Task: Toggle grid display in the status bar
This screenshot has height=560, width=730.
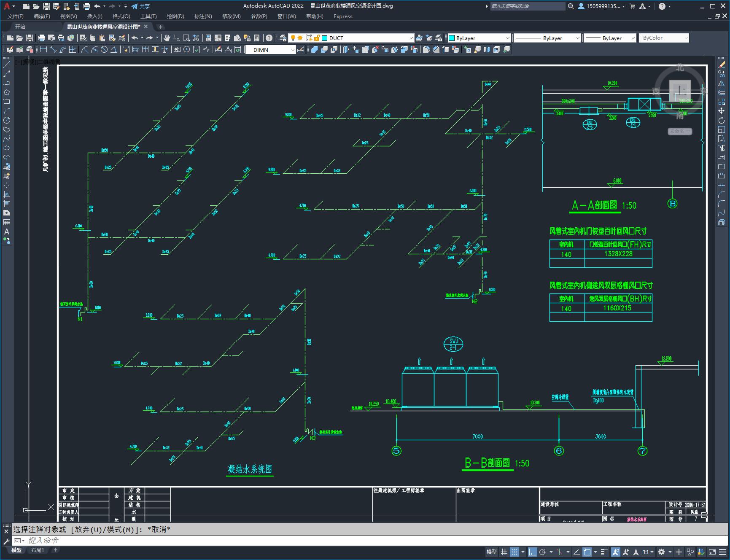Action: (x=504, y=552)
